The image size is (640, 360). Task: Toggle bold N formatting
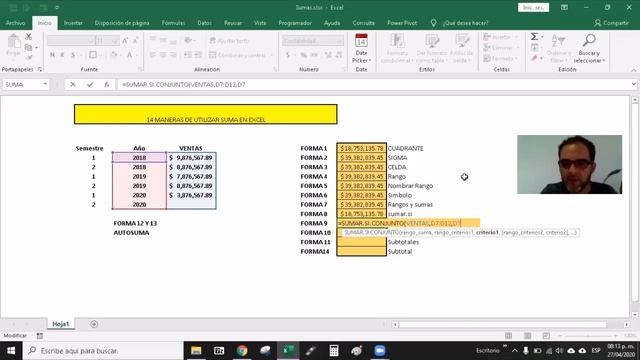[52, 55]
